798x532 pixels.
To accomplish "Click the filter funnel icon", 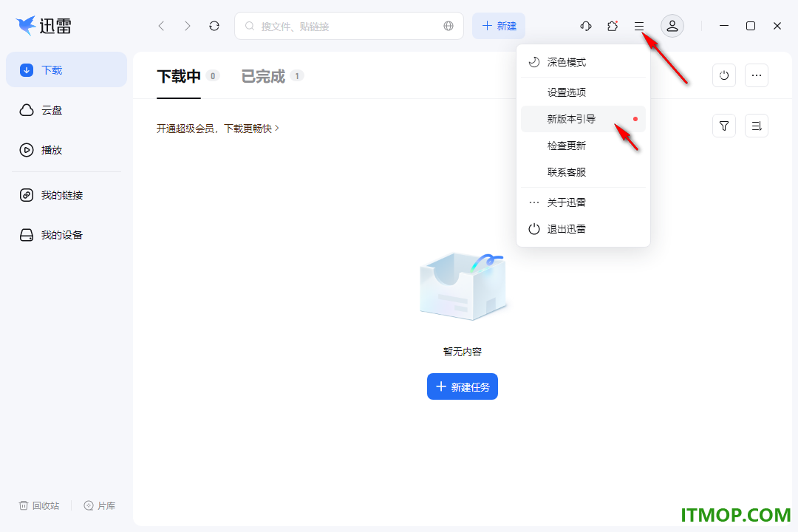I will click(x=724, y=126).
